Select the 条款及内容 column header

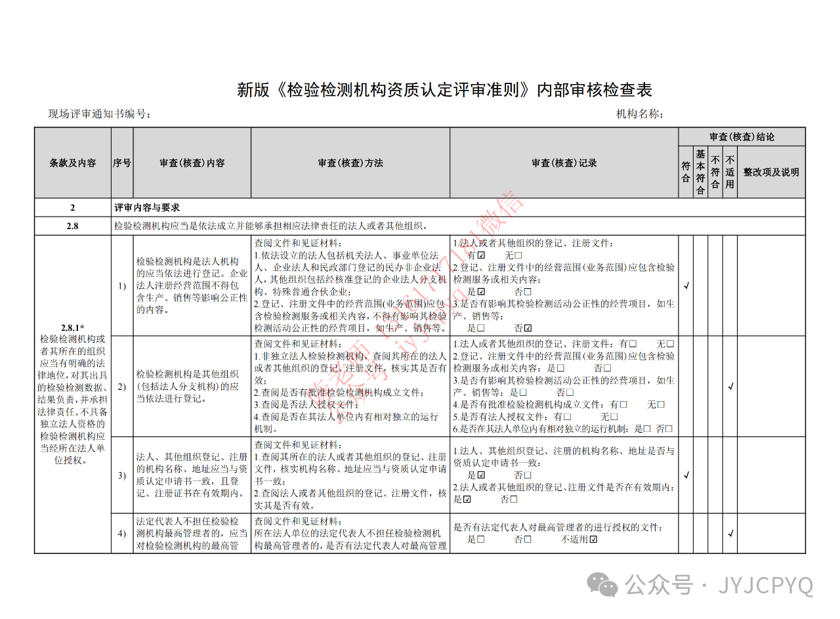[x=73, y=163]
